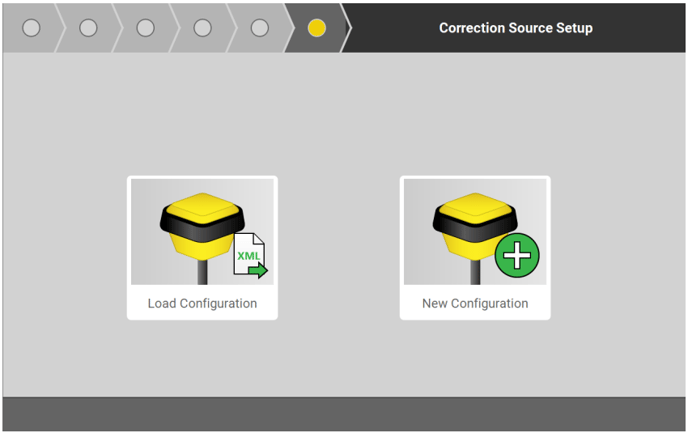Click the green plus icon on New Configuration
688x433 pixels.
517,256
